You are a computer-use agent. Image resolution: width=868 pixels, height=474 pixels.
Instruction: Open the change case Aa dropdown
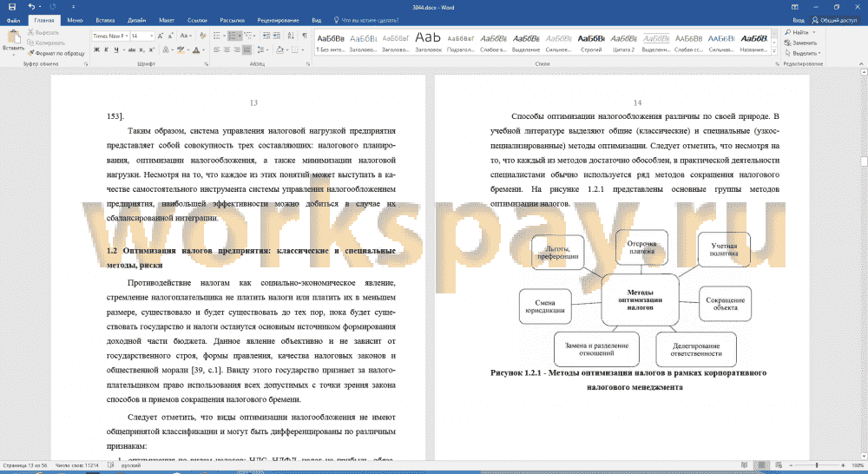click(186, 36)
